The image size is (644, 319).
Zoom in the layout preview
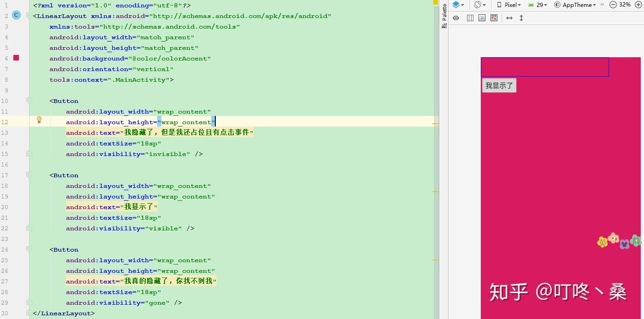639,5
